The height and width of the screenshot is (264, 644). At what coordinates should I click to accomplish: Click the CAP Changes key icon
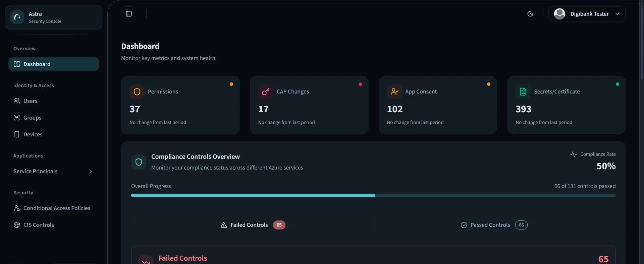pos(265,91)
